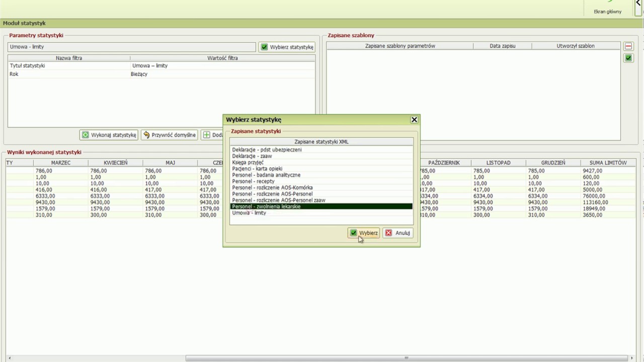
Task: Click the 76000,00 sum cell
Action: pyautogui.click(x=594, y=196)
